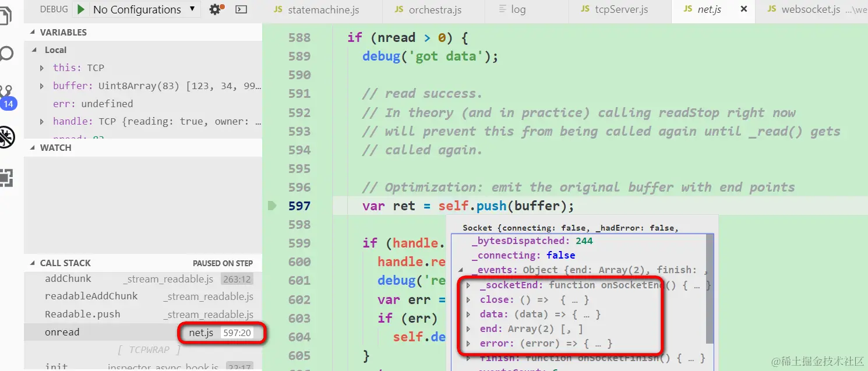Open Source Control with badge 14

[x=7, y=97]
